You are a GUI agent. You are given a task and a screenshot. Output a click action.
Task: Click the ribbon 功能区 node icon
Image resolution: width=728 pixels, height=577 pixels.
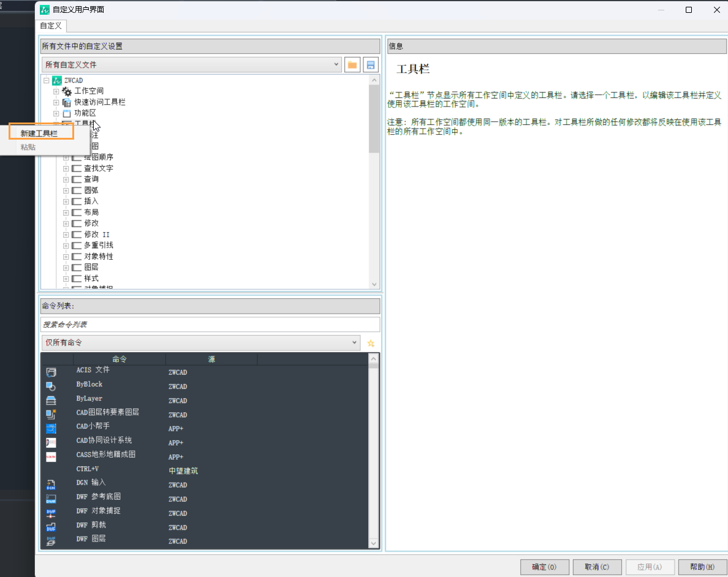(x=67, y=113)
